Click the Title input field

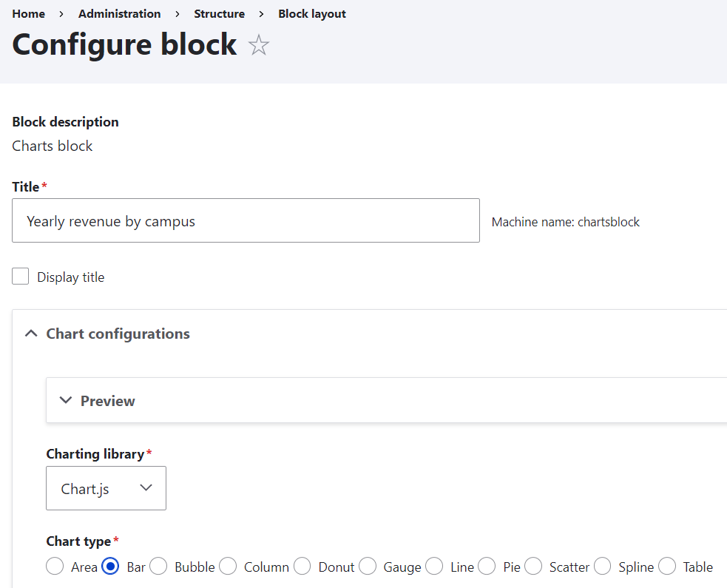[x=246, y=220]
